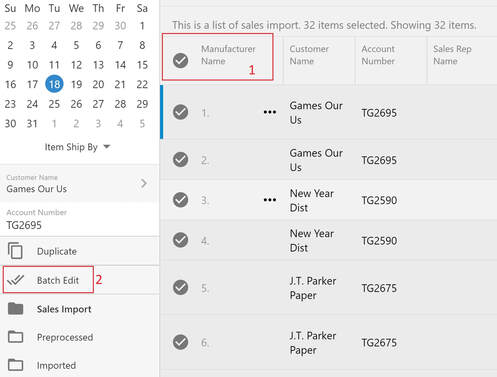Image resolution: width=497 pixels, height=377 pixels.
Task: Deselect row 5 J.T. Parker Paper checkmark
Action: point(180,287)
